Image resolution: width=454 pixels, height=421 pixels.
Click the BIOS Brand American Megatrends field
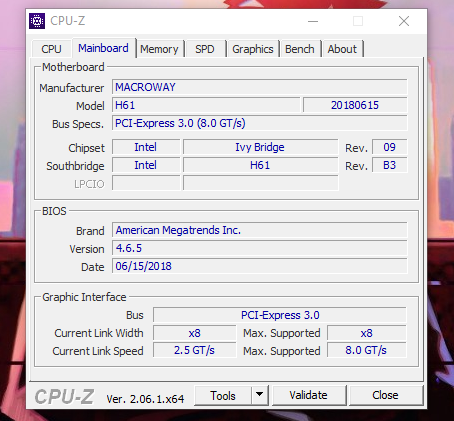click(260, 230)
